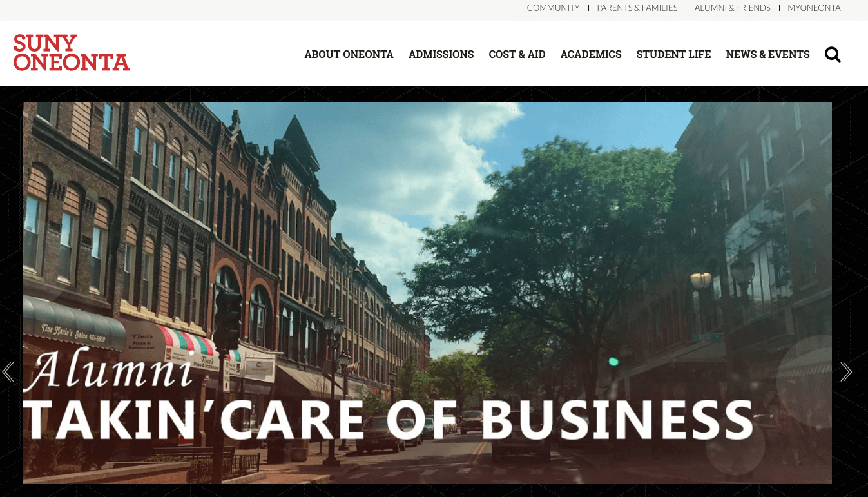This screenshot has width=868, height=497.
Task: Click the SUNY Oneonta logo
Action: click(71, 53)
